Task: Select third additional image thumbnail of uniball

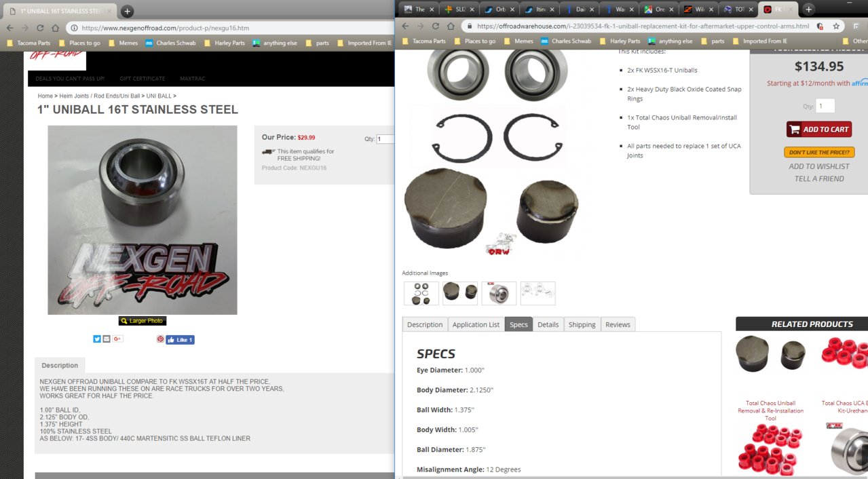Action: [499, 293]
